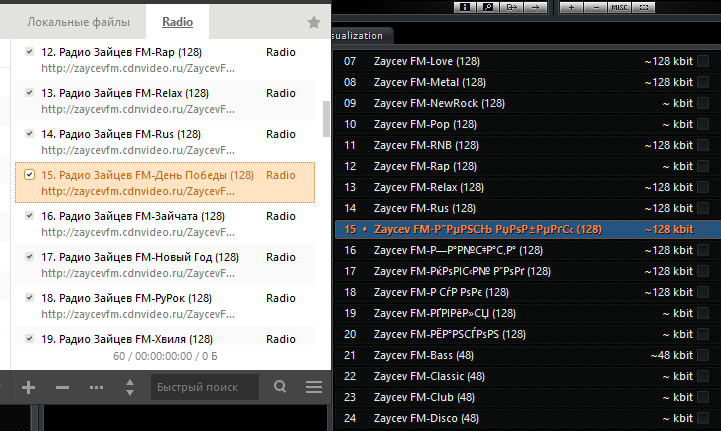The height and width of the screenshot is (431, 721).
Task: Click the right arrow button in playlist toolbar
Action: pos(535,7)
